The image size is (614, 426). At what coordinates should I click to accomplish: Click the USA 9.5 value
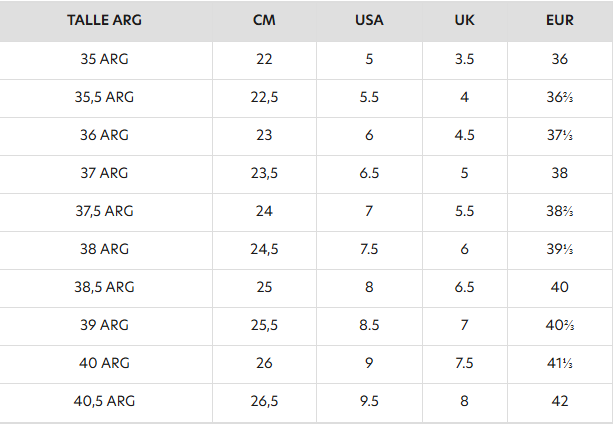point(369,401)
